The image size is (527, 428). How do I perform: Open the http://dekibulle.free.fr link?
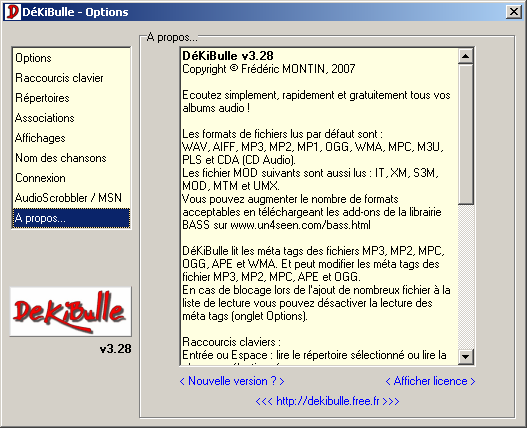(x=327, y=401)
